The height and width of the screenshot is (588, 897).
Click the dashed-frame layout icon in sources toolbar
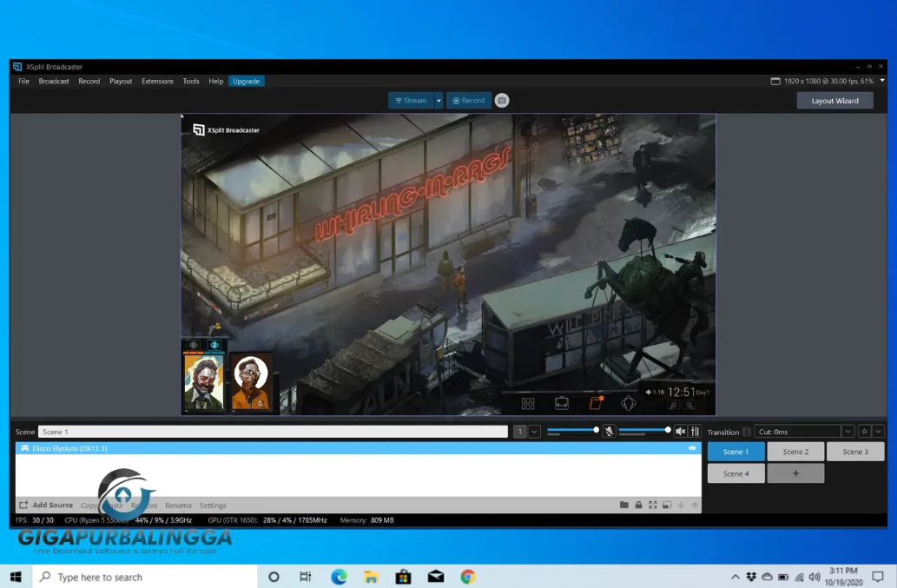(667, 505)
